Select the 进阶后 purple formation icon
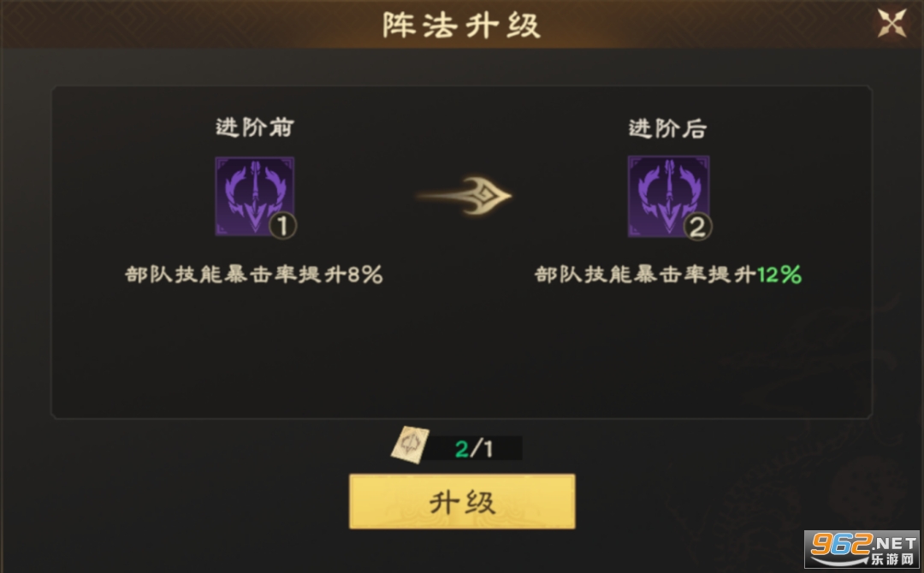 coord(668,196)
